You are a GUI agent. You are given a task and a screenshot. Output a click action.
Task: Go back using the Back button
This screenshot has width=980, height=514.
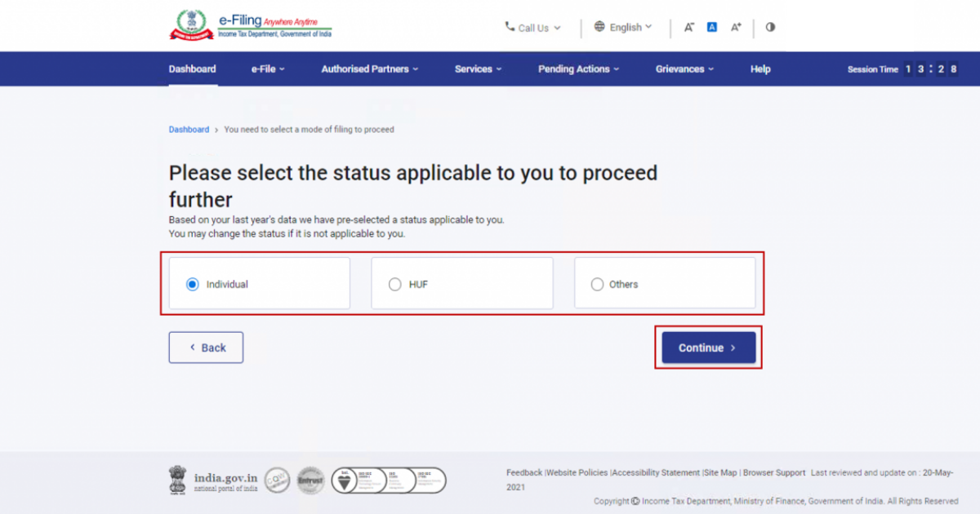[206, 348]
